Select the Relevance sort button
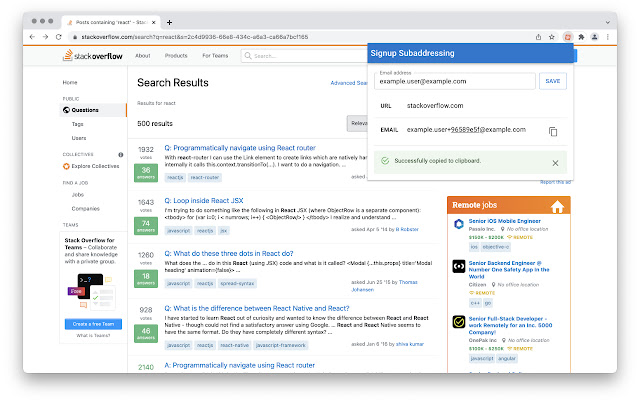Viewport: 640px width, 400px height. (357, 123)
